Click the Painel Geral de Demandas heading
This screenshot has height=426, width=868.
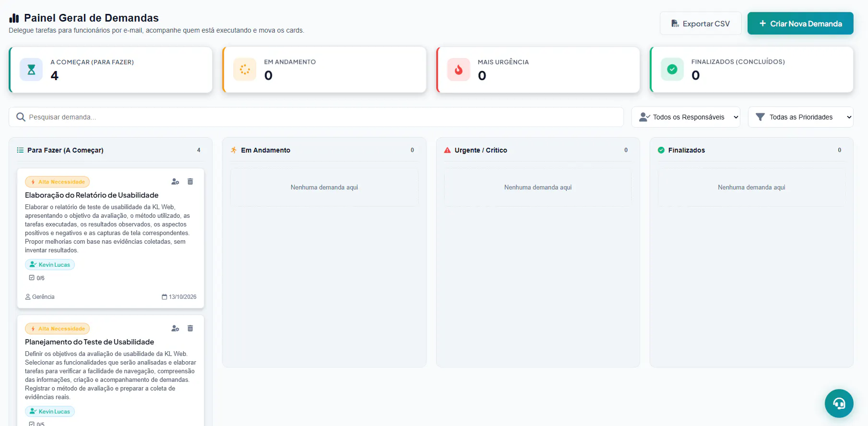click(x=91, y=18)
